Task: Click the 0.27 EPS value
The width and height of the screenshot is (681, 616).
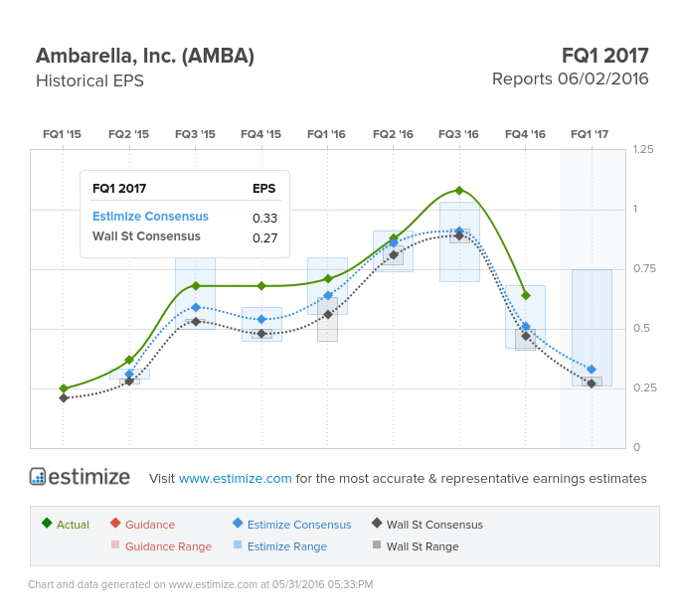Action: coord(264,237)
